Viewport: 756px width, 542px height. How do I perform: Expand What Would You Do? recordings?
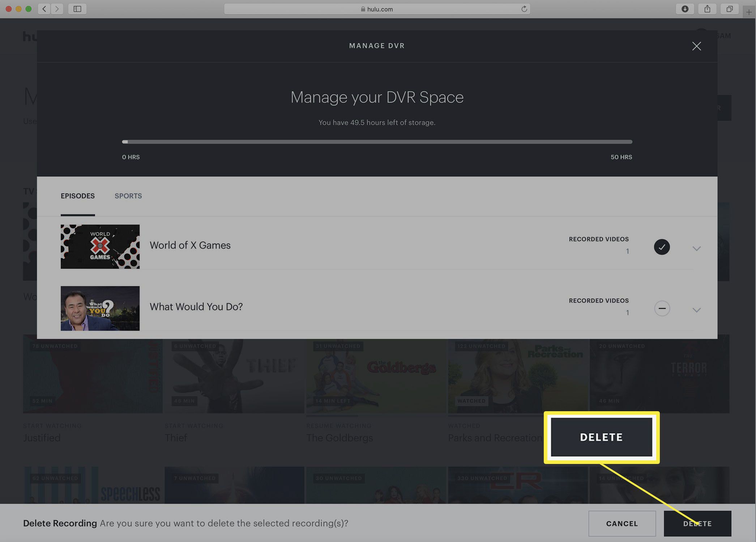[x=696, y=310]
